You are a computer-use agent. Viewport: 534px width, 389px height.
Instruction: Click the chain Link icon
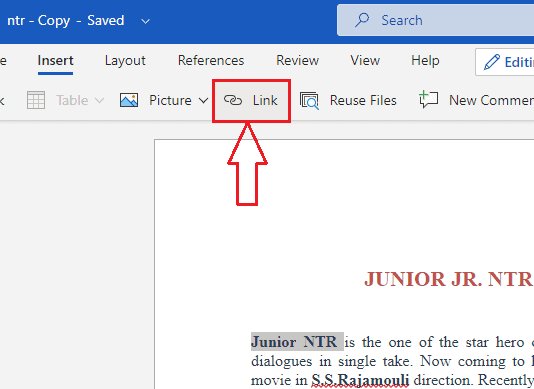(x=233, y=100)
